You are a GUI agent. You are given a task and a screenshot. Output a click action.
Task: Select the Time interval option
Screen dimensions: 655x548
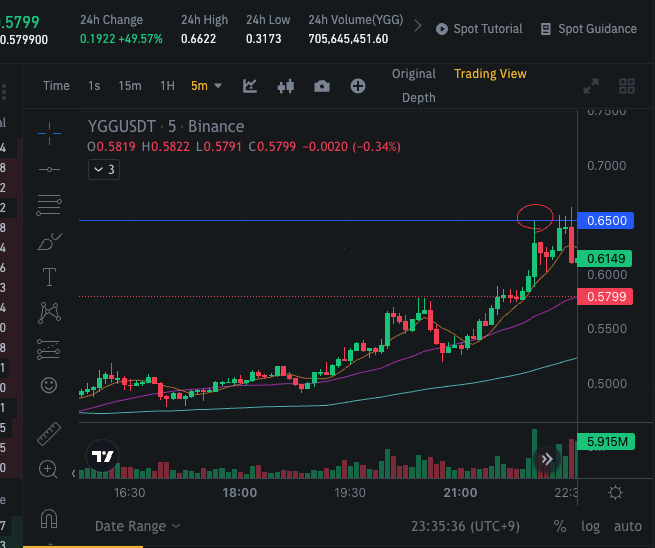click(56, 86)
